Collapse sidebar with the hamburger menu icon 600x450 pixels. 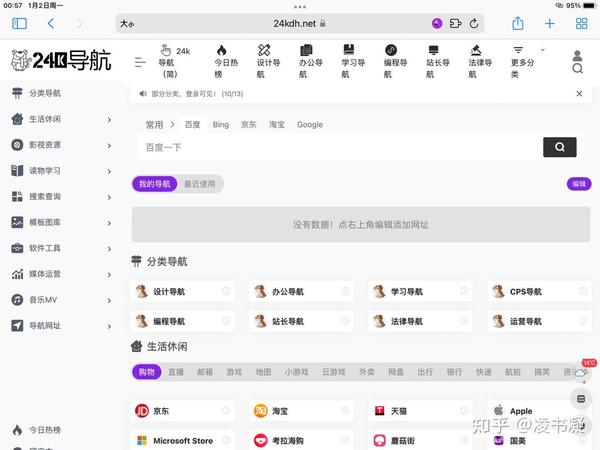pos(140,62)
